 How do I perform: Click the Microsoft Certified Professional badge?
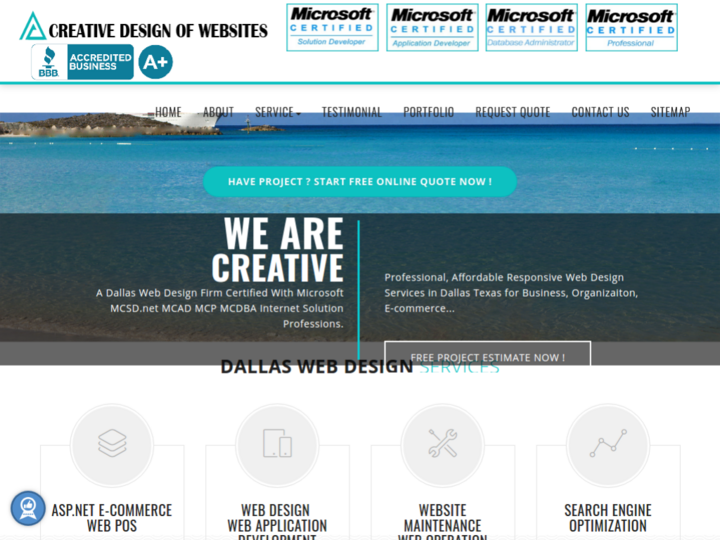pos(631,28)
